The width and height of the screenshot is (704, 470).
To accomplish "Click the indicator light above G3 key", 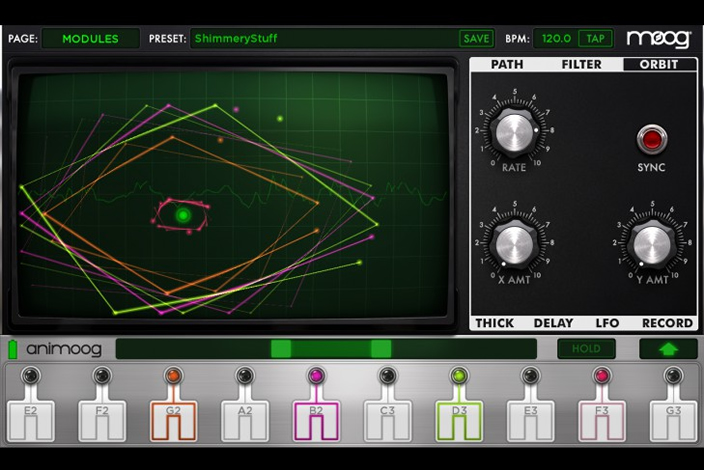I will click(673, 375).
